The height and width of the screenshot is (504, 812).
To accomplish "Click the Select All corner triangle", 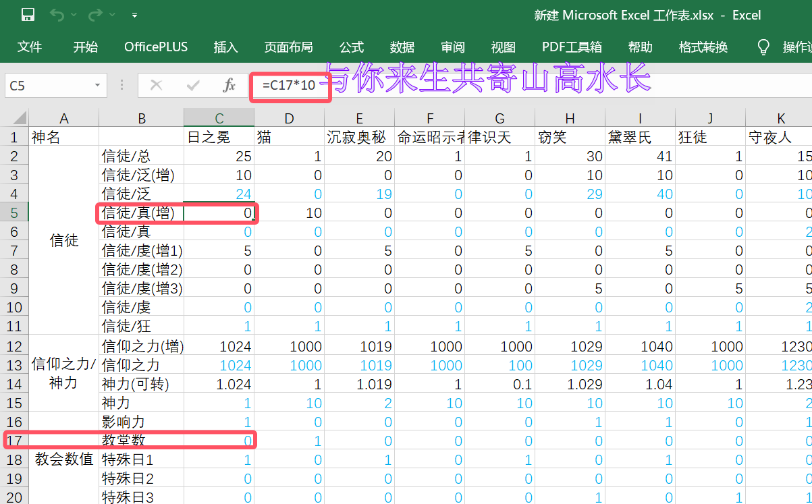I will pyautogui.click(x=19, y=118).
